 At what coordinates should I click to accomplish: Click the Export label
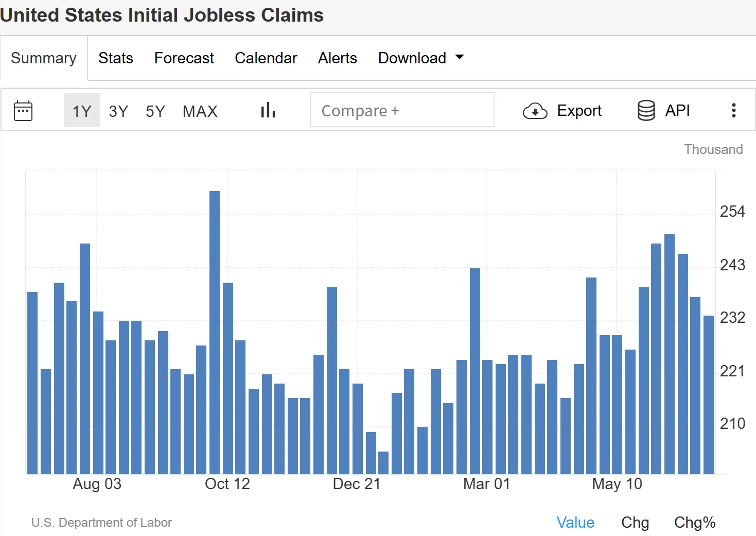(x=579, y=111)
